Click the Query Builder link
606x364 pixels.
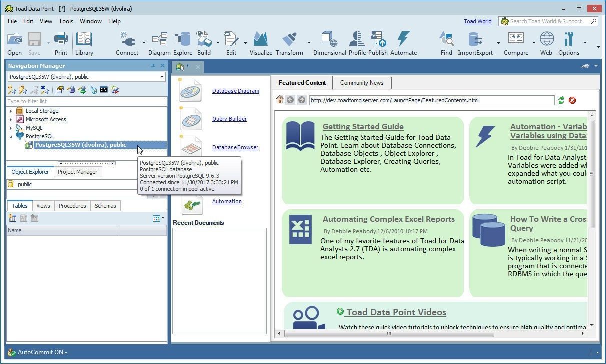pos(229,119)
